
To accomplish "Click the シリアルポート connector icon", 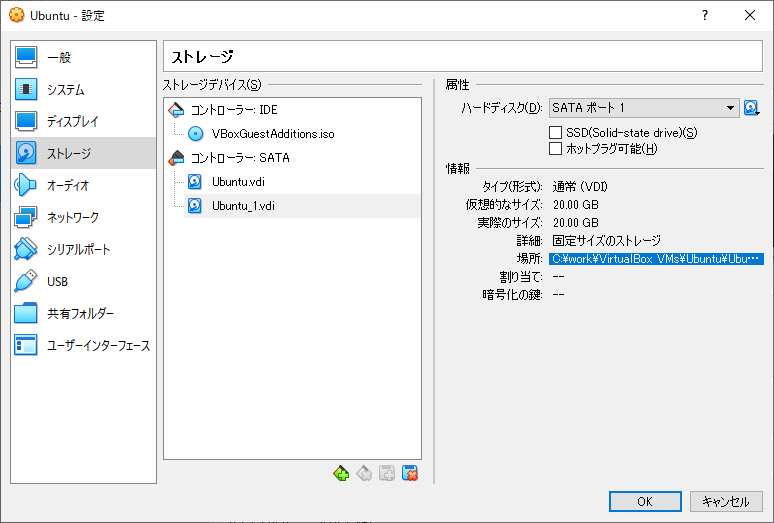I will (x=26, y=250).
